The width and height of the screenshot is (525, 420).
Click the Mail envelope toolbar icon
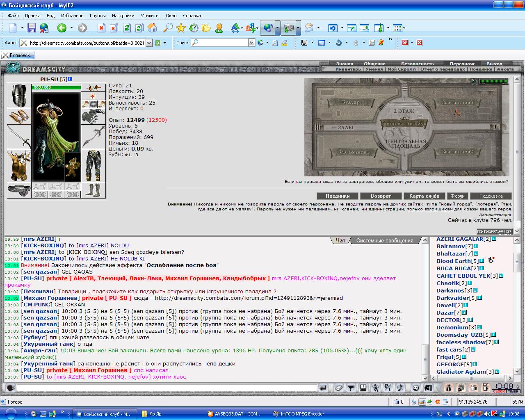click(x=309, y=28)
